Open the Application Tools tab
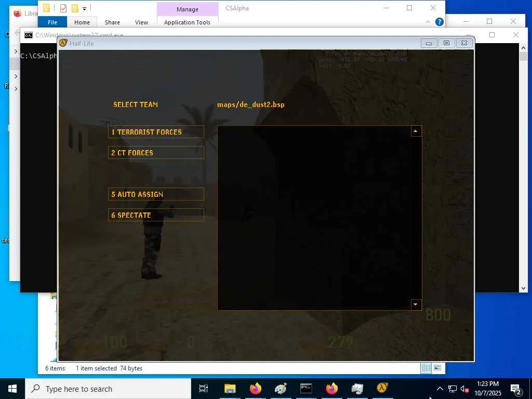Screen dimensions: 532x399 (x=187, y=22)
